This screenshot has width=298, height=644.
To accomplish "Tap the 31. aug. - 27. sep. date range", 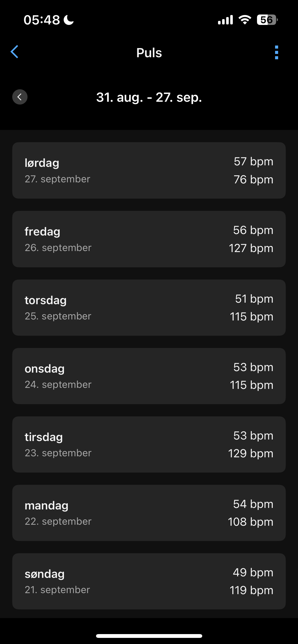I will [149, 97].
